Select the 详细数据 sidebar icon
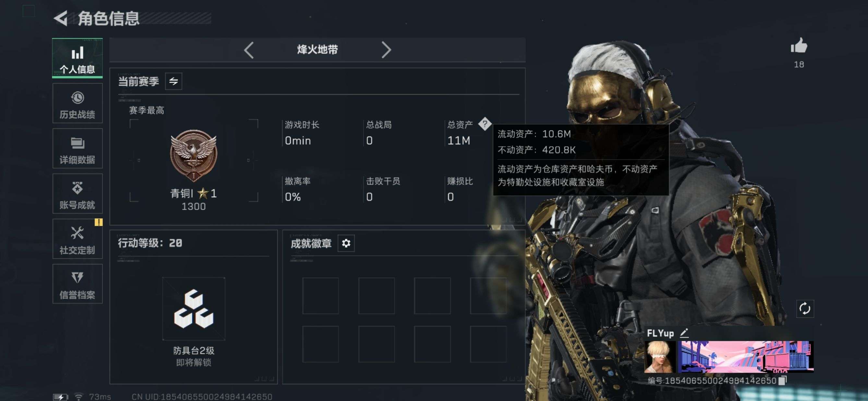Viewport: 868px width, 401px height. (77, 149)
